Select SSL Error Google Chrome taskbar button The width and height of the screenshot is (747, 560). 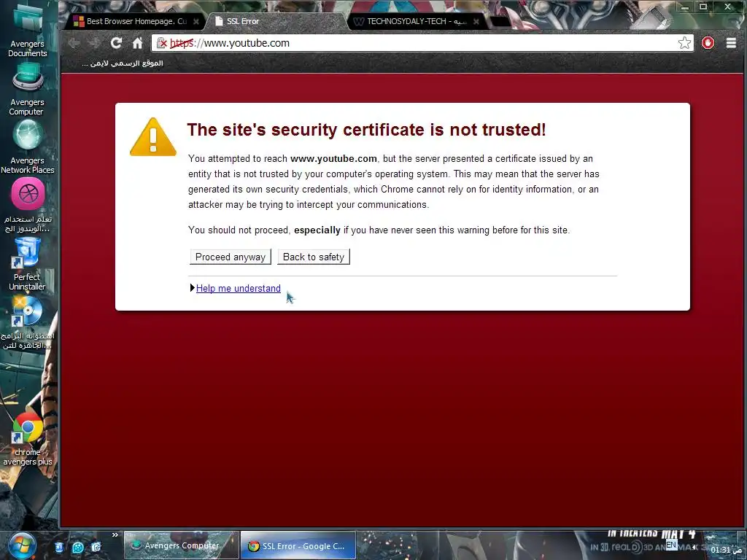[298, 545]
